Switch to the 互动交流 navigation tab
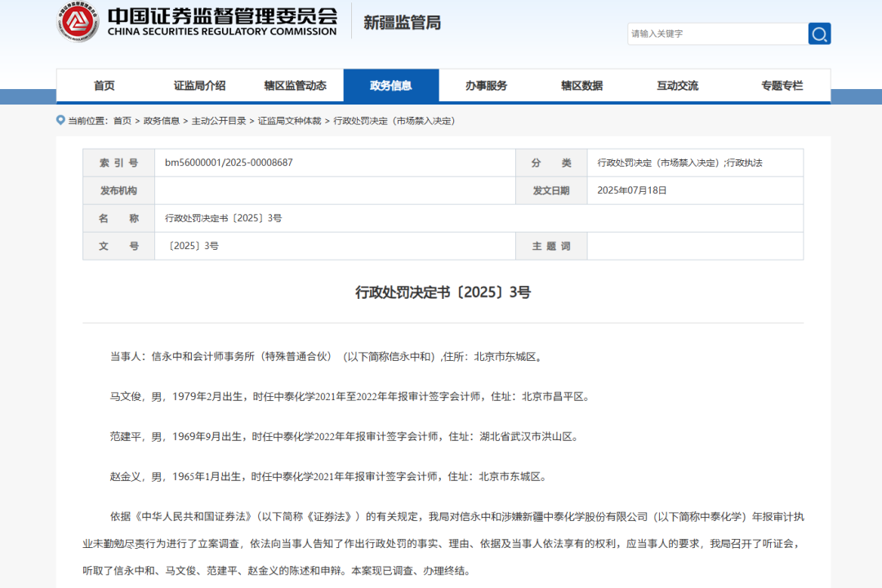The width and height of the screenshot is (882, 588). (678, 86)
